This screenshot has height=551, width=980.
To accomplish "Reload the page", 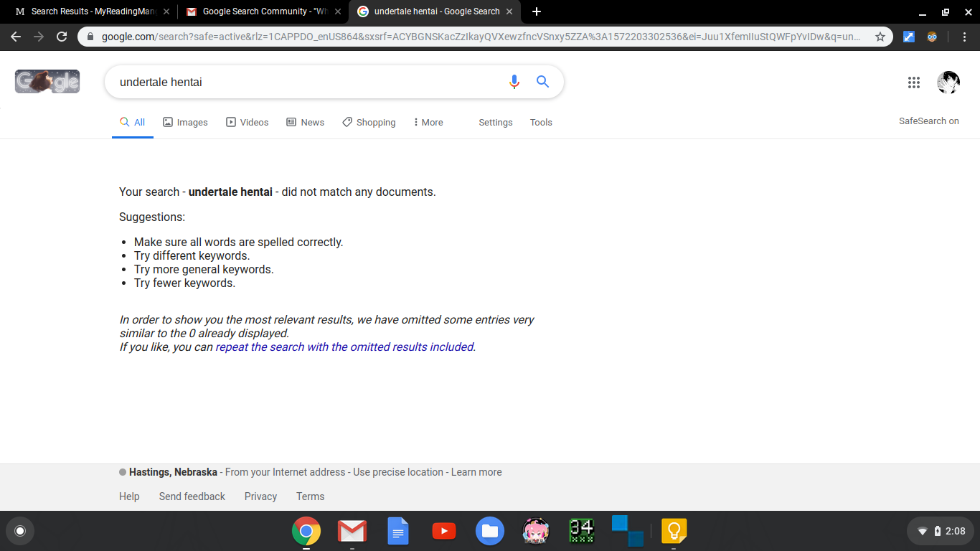I will tap(62, 37).
